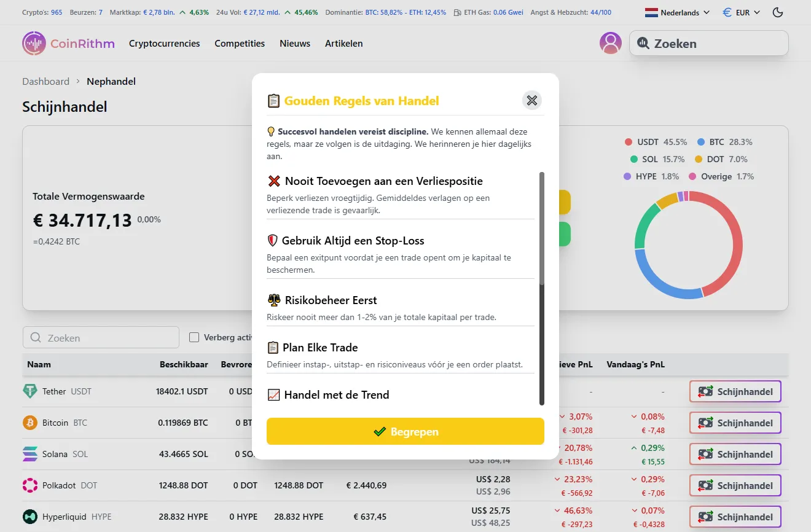Screen dimensions: 811x532
Task: Click the CoinRithm logo icon
Action: pyautogui.click(x=34, y=43)
